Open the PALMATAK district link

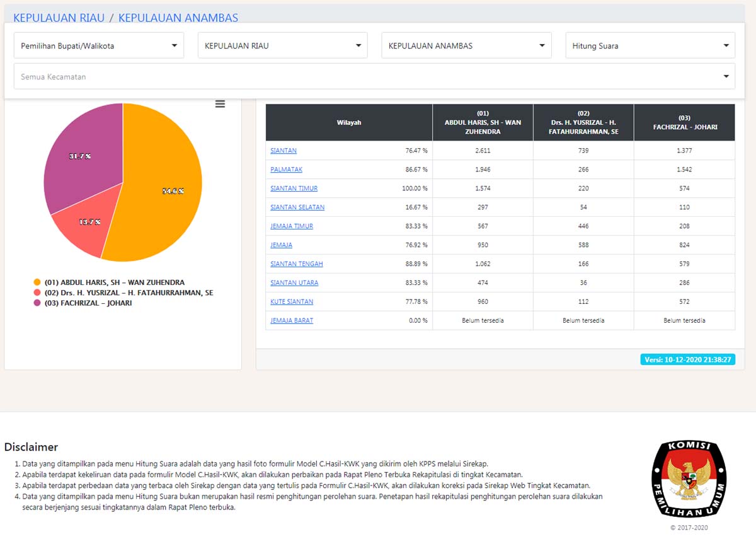(x=286, y=170)
